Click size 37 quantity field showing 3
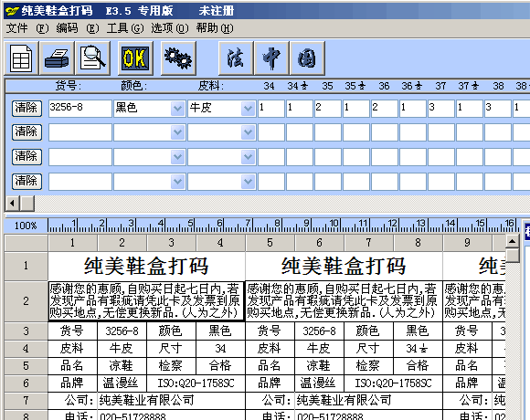This screenshot has width=530, height=420. [441, 109]
